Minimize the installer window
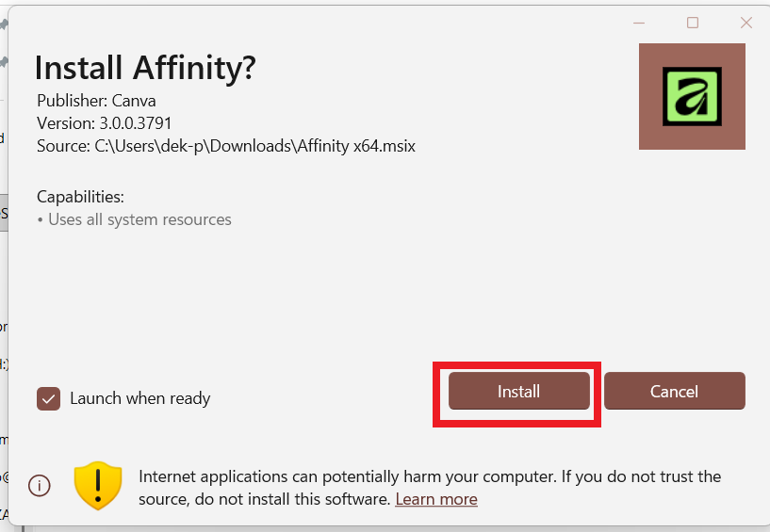Image resolution: width=770 pixels, height=532 pixels. click(x=638, y=23)
